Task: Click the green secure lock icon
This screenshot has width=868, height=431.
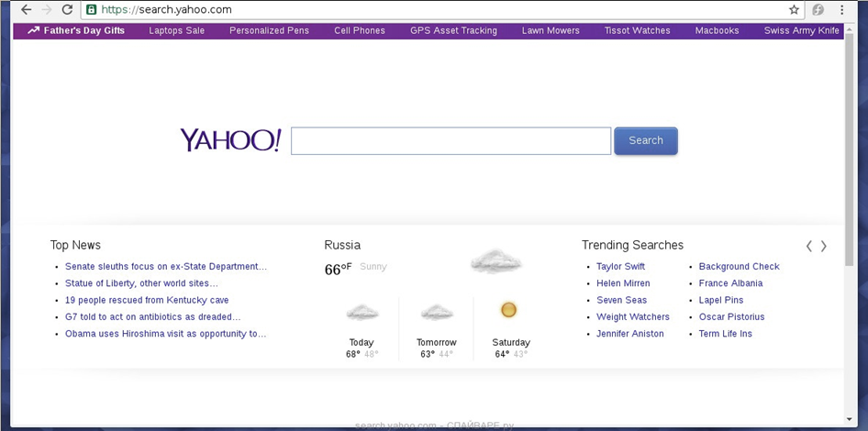Action: 92,9
